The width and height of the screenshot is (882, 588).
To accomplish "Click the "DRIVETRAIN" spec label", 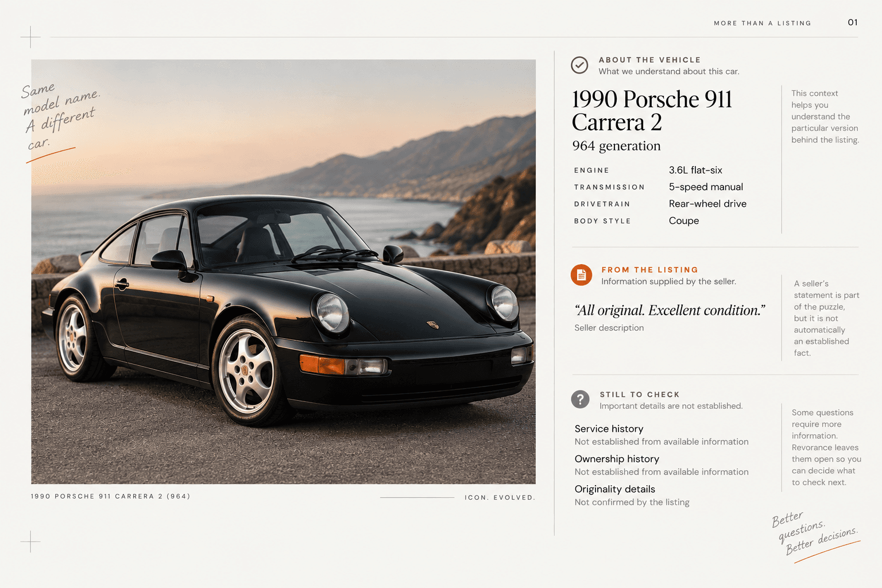I will click(x=602, y=204).
